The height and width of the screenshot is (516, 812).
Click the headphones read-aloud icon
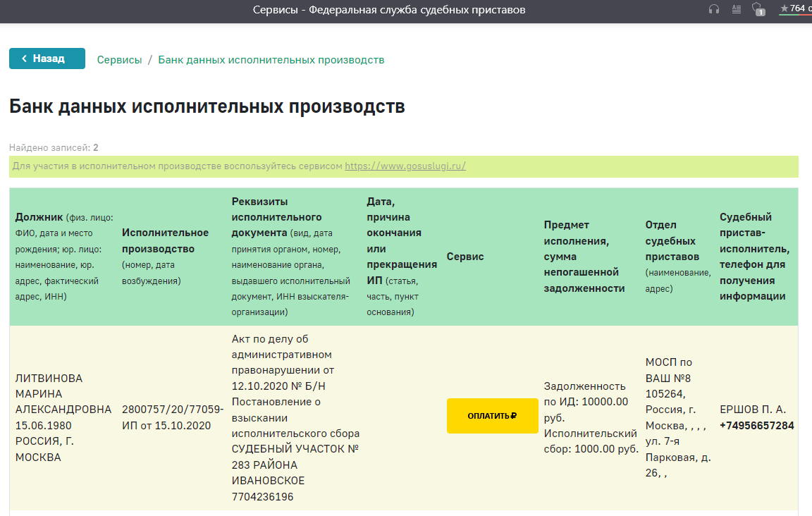coord(713,9)
